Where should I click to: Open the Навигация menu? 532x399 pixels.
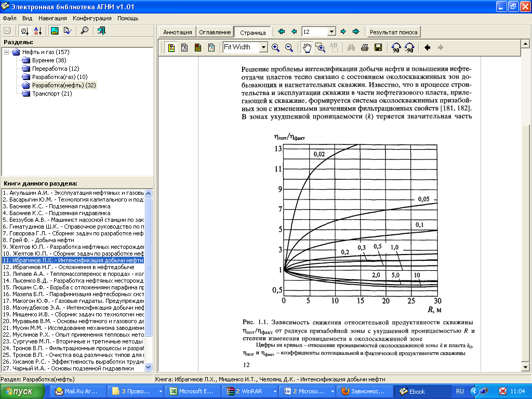[52, 18]
